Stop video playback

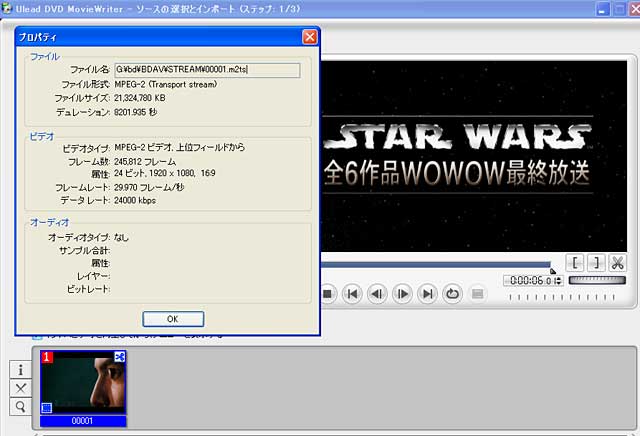point(327,294)
